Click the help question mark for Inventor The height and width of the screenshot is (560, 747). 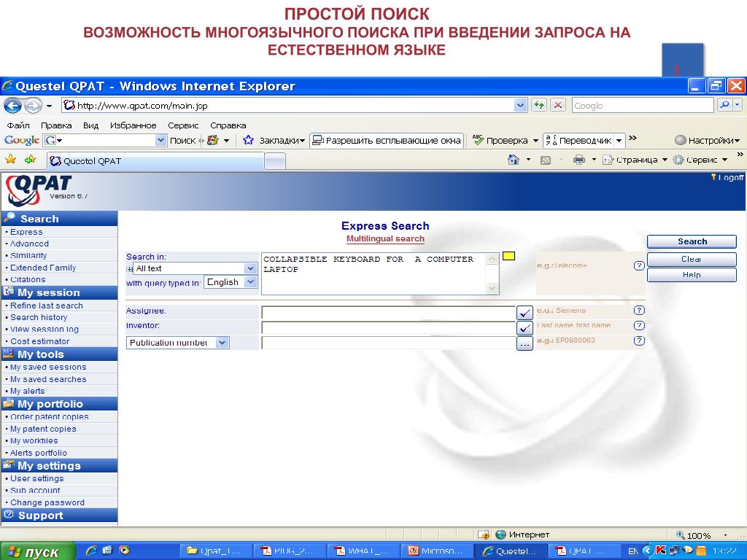[639, 326]
